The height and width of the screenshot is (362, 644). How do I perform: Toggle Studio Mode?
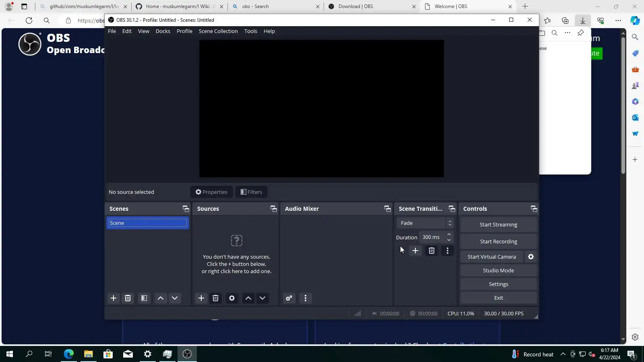(498, 271)
